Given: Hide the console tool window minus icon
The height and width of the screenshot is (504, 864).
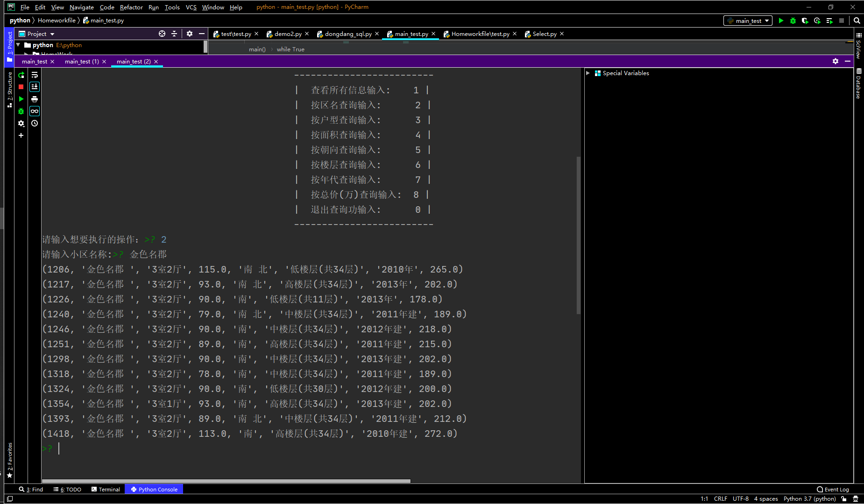Looking at the screenshot, I should (848, 61).
